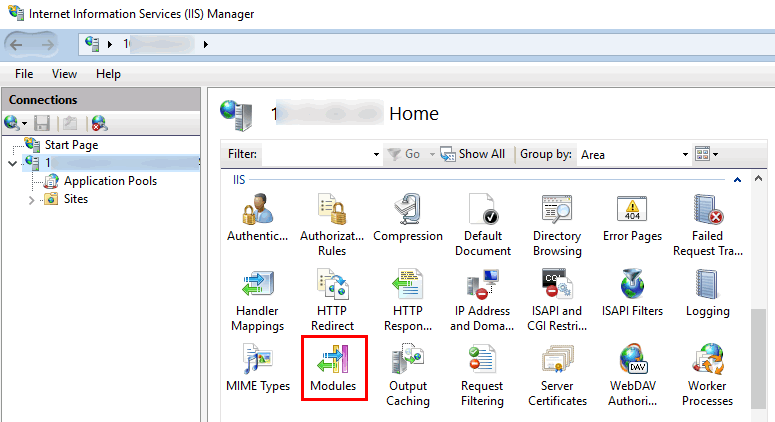775x422 pixels.
Task: Open the Logging feature
Action: (707, 293)
